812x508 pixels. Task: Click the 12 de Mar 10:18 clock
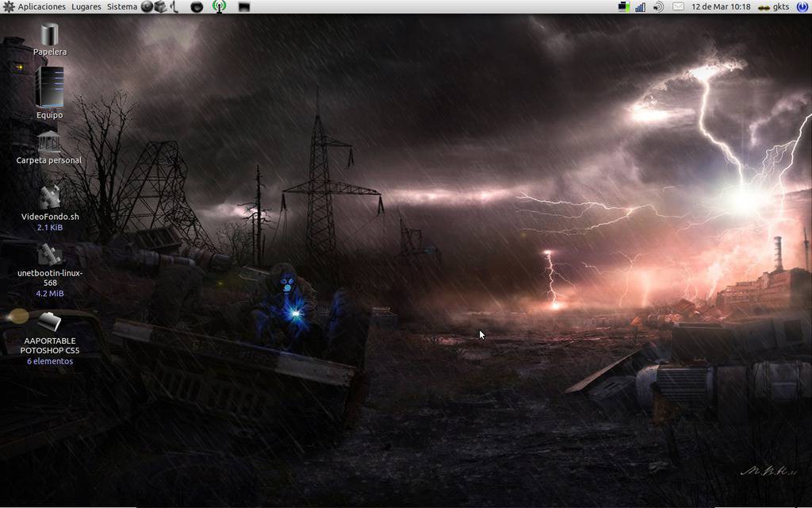[721, 6]
